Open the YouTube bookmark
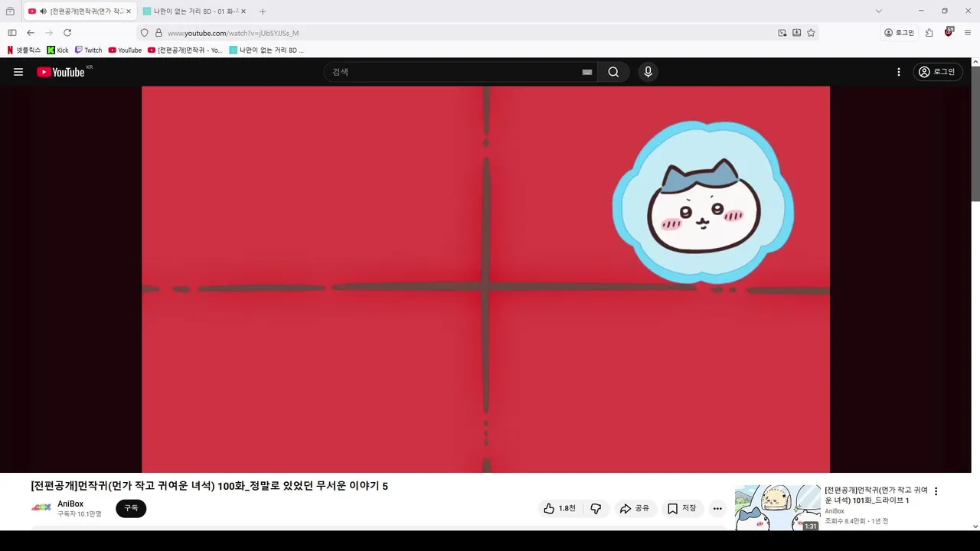Screen dimensions: 980x551 coord(125,50)
